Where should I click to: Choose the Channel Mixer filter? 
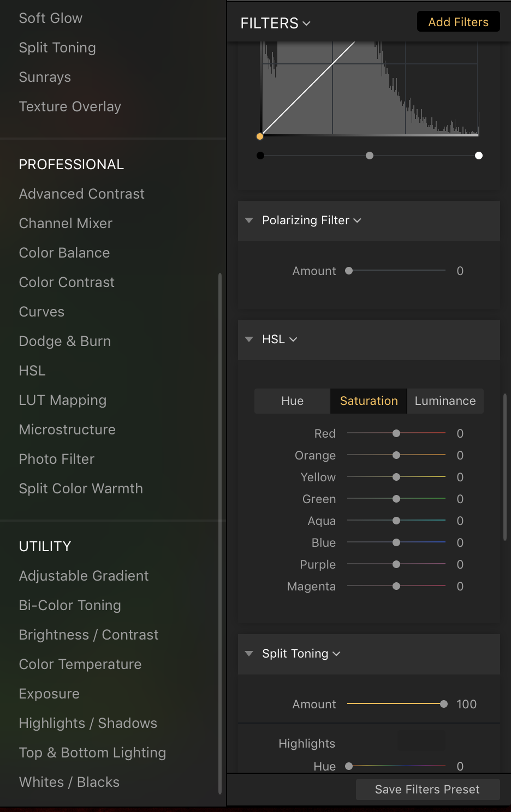pyautogui.click(x=66, y=223)
